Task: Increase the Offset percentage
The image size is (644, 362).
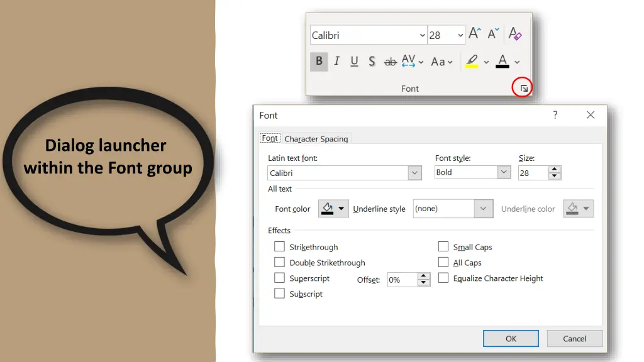Action: click(423, 276)
